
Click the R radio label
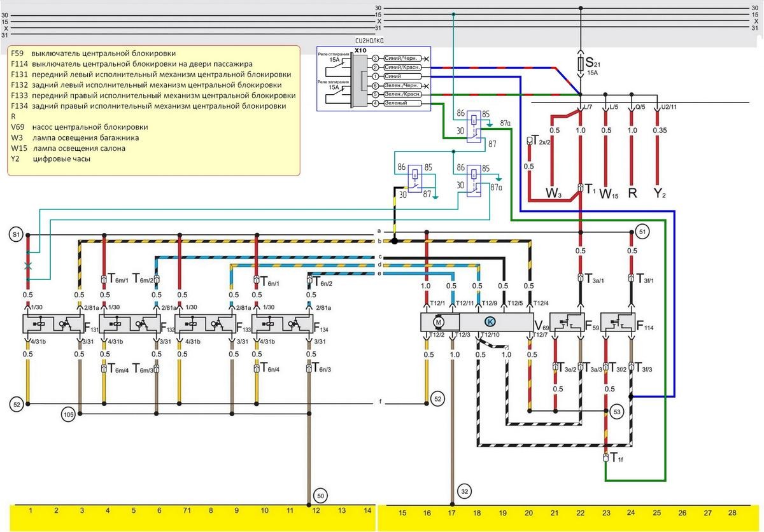(632, 192)
